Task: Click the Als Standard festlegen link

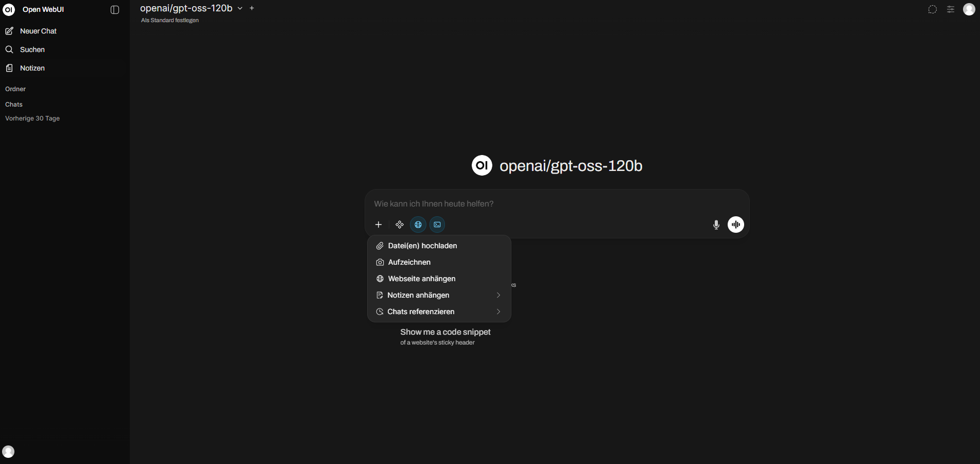Action: click(x=169, y=20)
